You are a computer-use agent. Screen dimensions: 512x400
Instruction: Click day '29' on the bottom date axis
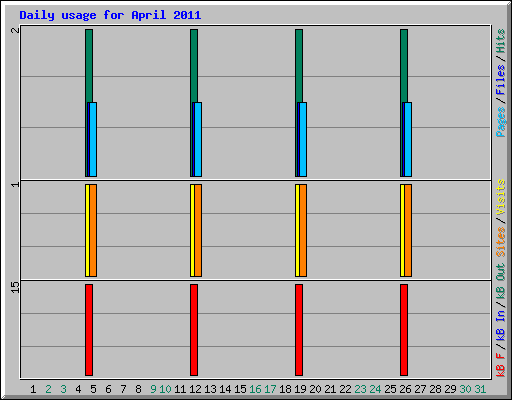[x=450, y=389]
